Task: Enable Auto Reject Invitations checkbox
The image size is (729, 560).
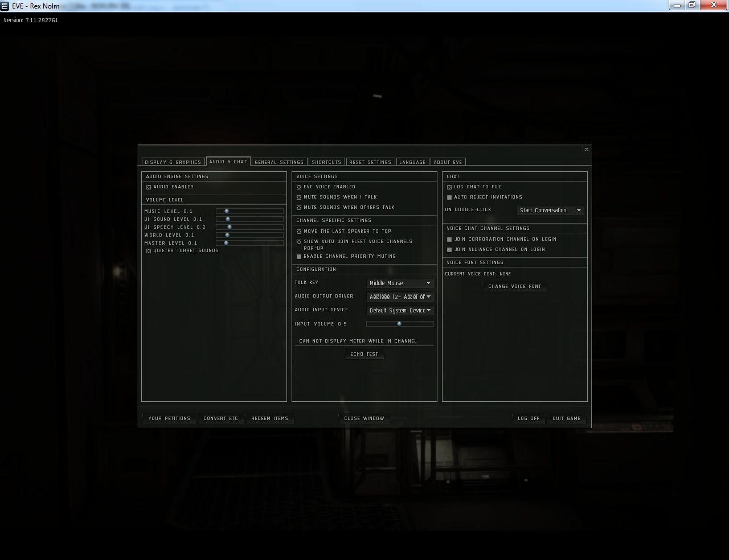Action: (449, 197)
